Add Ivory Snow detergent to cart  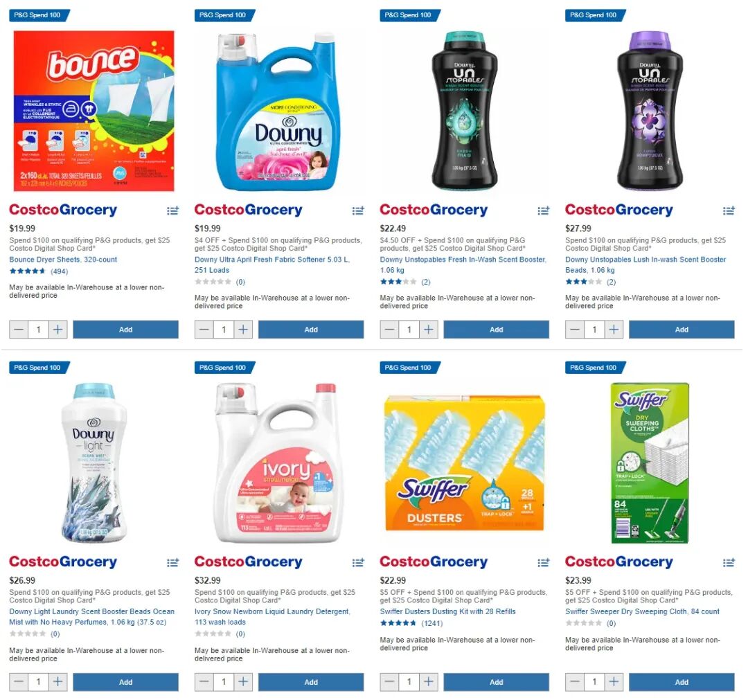(311, 682)
